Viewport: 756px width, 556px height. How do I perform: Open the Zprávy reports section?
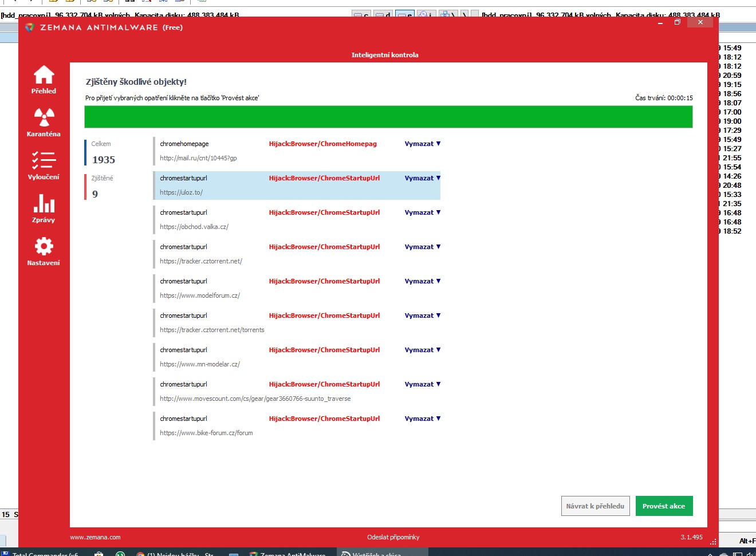[44, 208]
